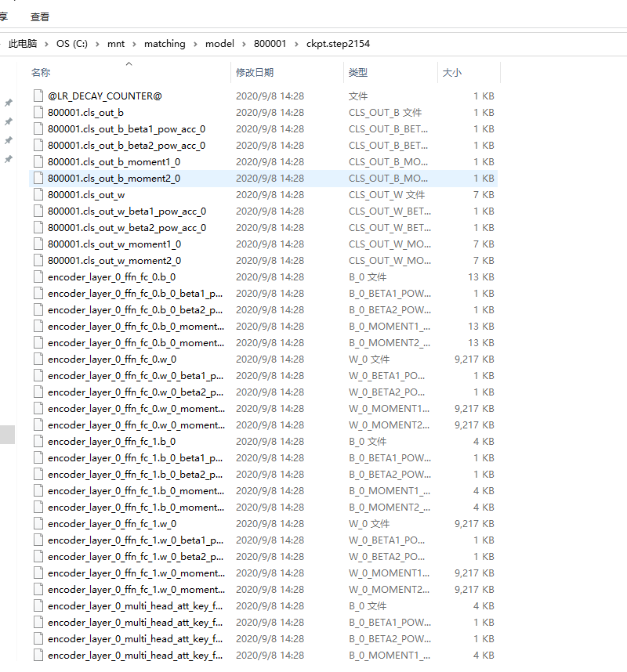The height and width of the screenshot is (672, 627).
Task: Click the document icon of 800001.cls_out_w
Action: 38,194
